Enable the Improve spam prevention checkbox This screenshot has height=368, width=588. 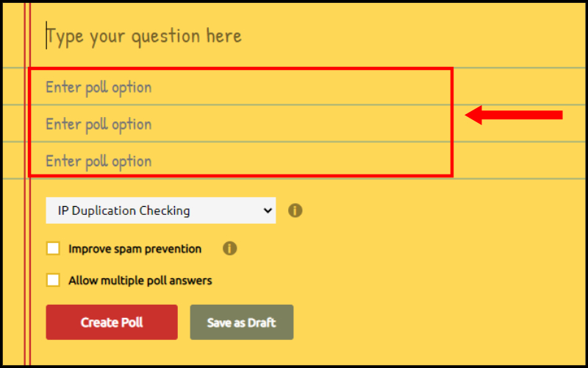[x=53, y=249]
